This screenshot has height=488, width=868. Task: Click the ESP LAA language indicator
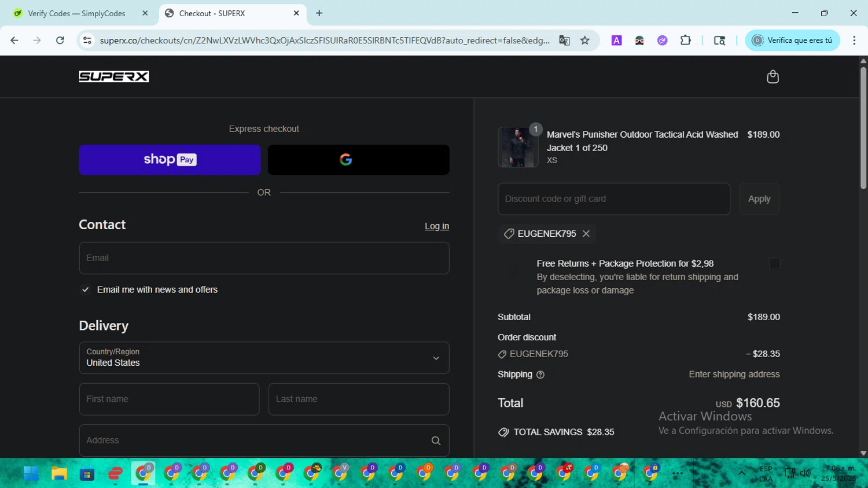tap(766, 474)
